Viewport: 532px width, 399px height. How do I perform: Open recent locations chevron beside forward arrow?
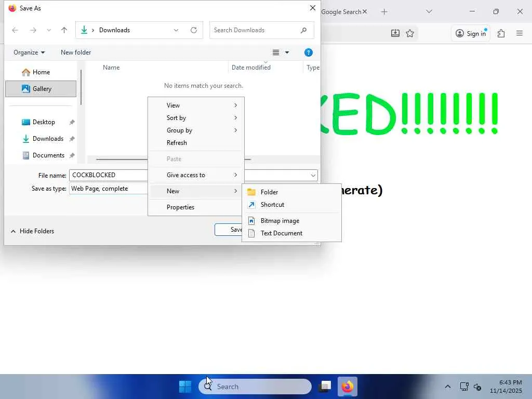point(49,30)
